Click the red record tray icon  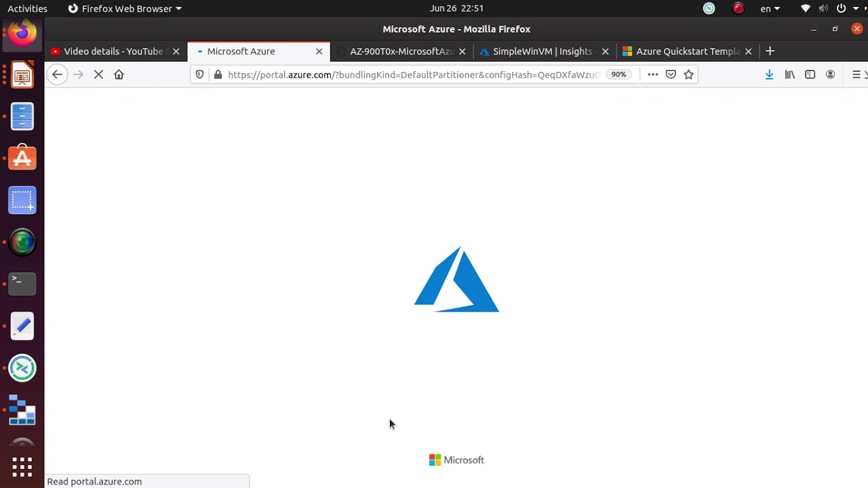click(738, 9)
